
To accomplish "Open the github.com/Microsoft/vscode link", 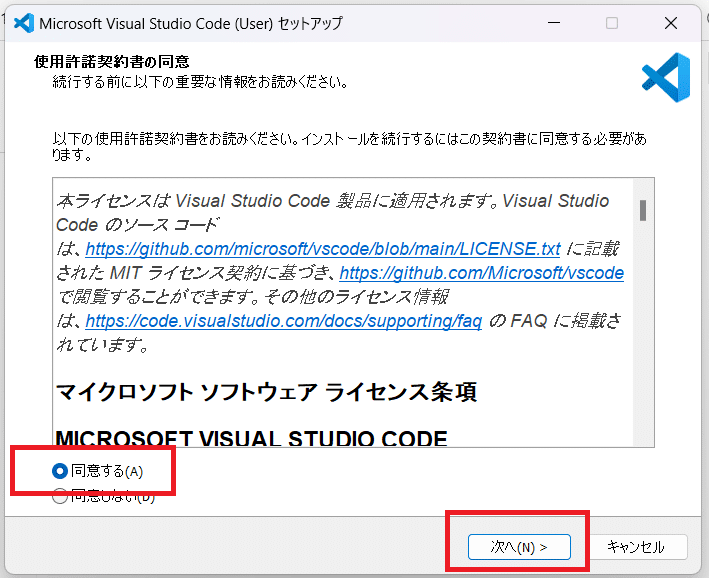I will coord(481,273).
